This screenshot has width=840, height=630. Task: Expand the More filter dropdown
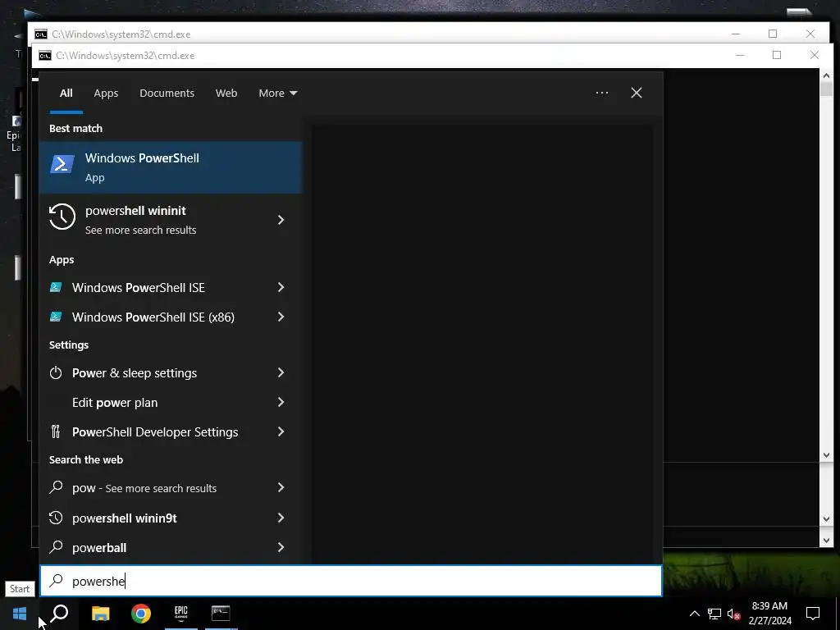click(277, 94)
